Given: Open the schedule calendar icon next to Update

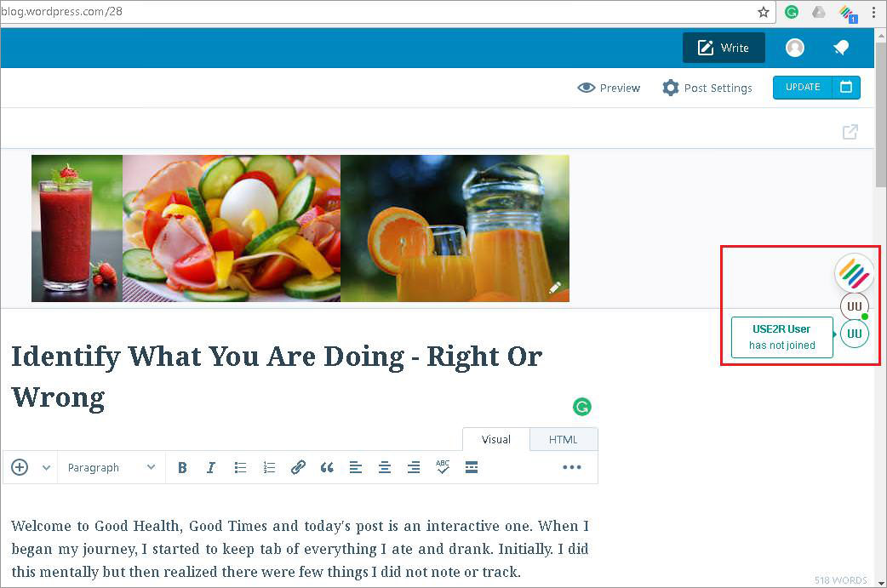Looking at the screenshot, I should click(846, 87).
